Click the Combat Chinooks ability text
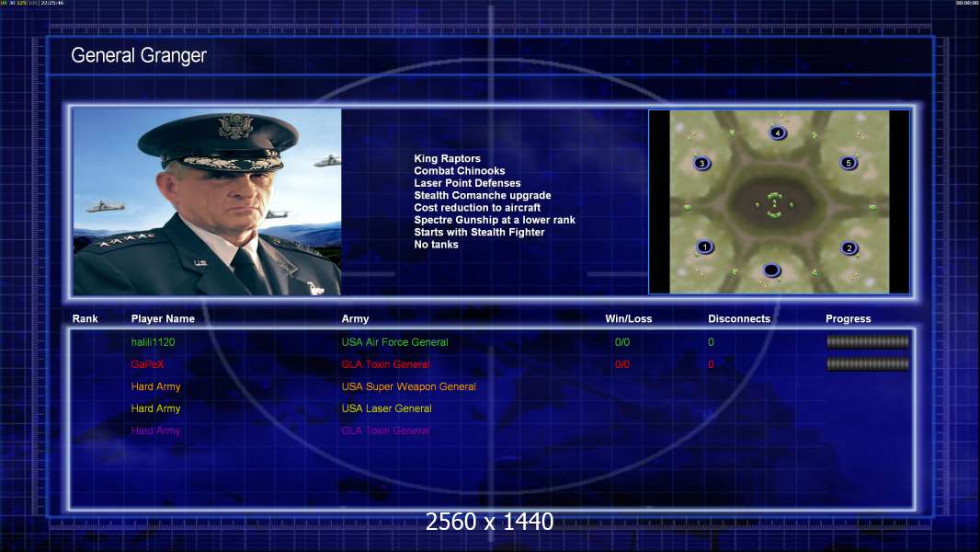Screen dimensions: 980x552 tap(459, 171)
